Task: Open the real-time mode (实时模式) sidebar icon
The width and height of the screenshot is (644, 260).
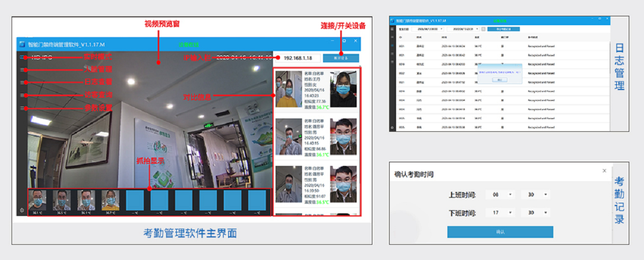Action: (x=22, y=57)
